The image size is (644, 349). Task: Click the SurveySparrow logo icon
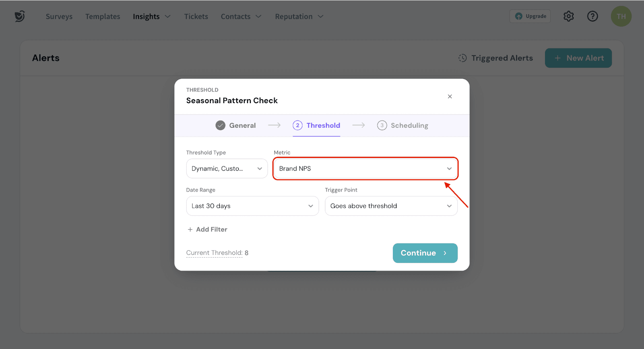coord(20,16)
